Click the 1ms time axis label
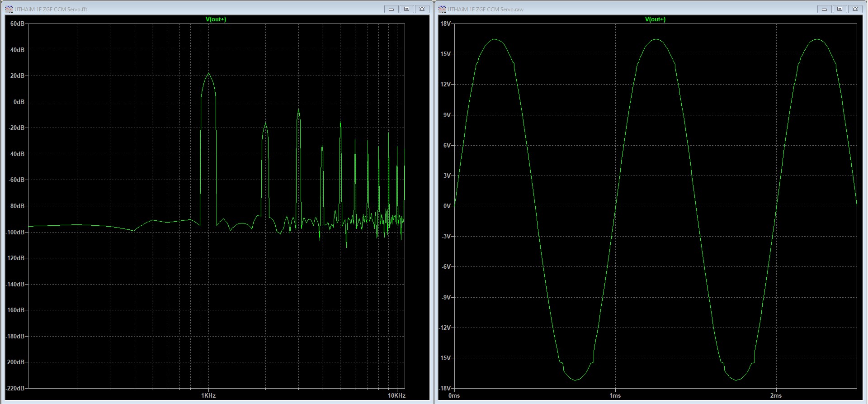The image size is (868, 404). coord(615,395)
